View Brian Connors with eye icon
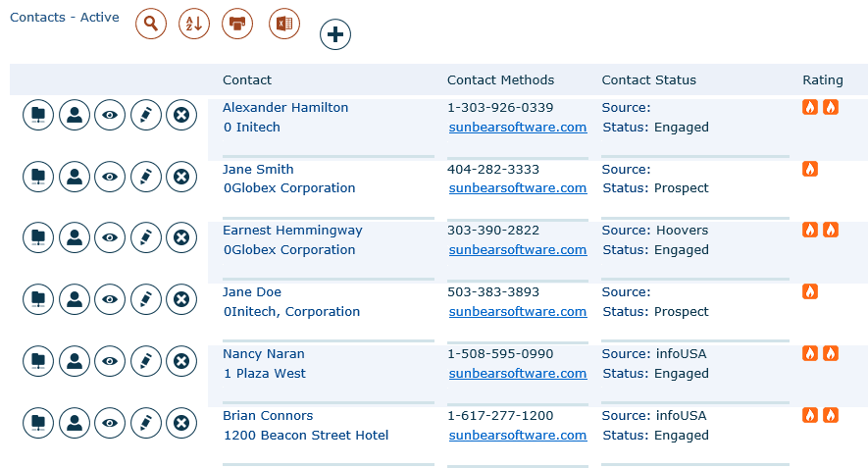The image size is (868, 468). coord(110,423)
